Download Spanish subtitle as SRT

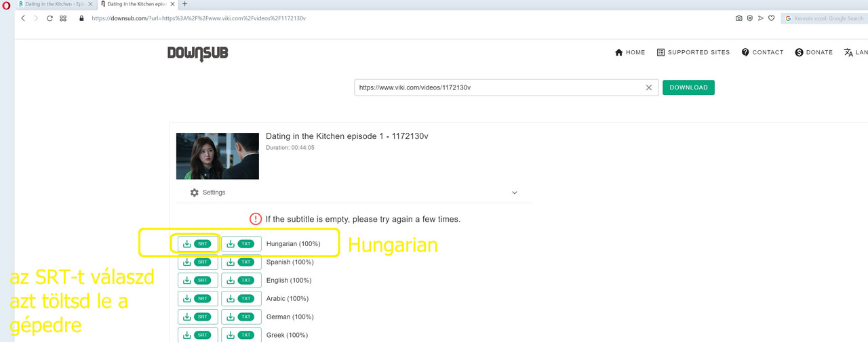(x=198, y=262)
